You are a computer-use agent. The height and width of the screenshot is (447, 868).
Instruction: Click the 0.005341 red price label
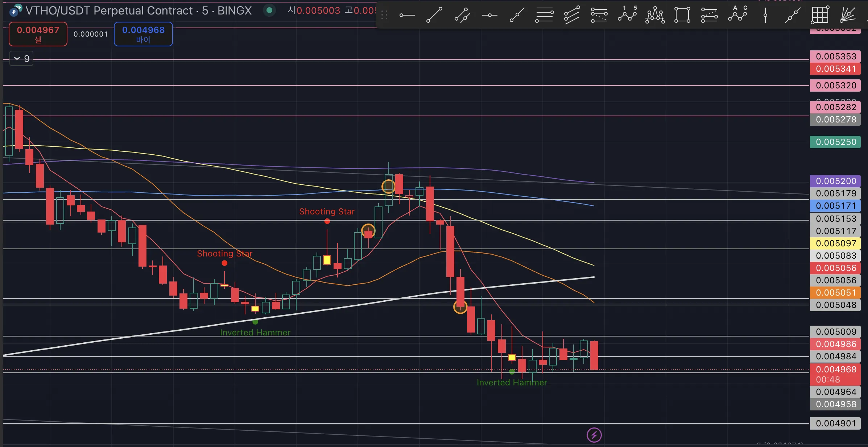(835, 69)
